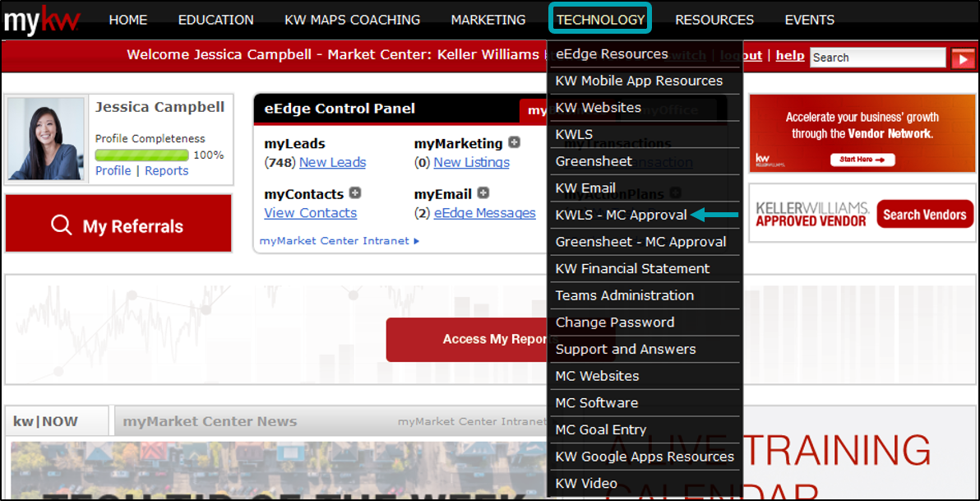Open the My Referrals button
Screen dimensions: 980x501
(118, 223)
